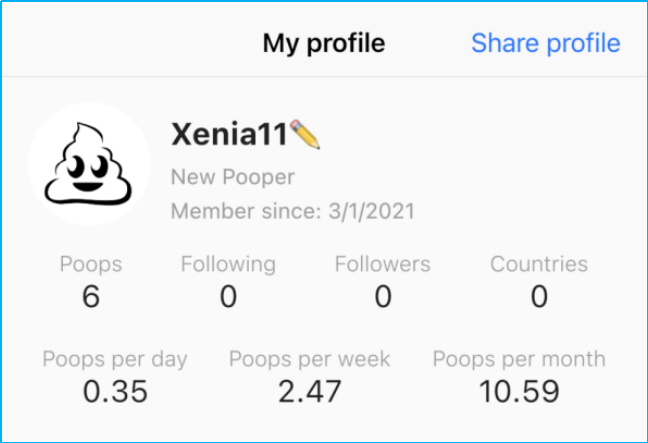Click the Poops per day label
Viewport: 648px width, 443px height.
tap(115, 359)
